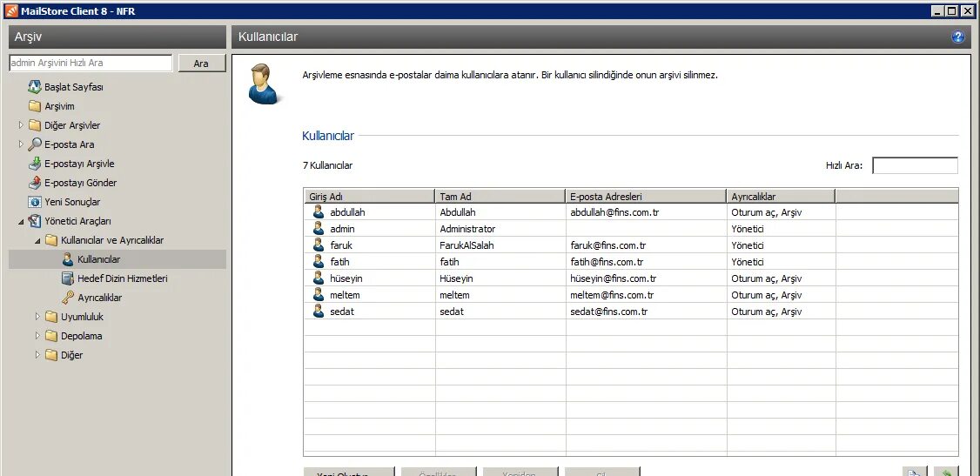Click the Başlat Sayfası home icon
The height and width of the screenshot is (476, 980).
(34, 87)
